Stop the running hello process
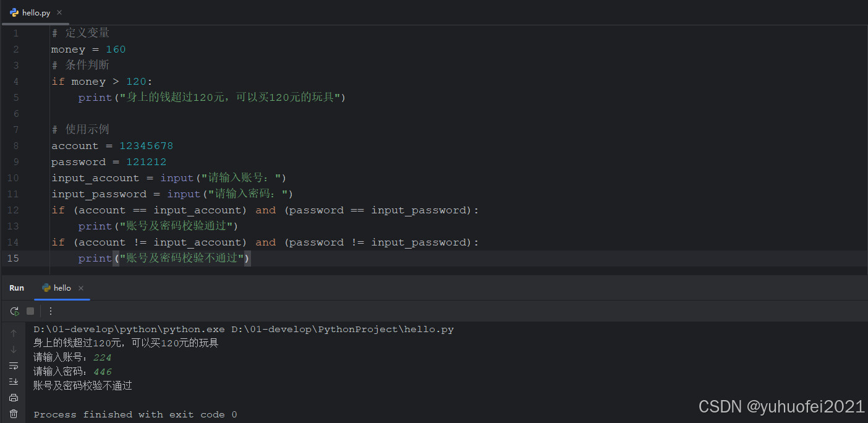 (30, 311)
